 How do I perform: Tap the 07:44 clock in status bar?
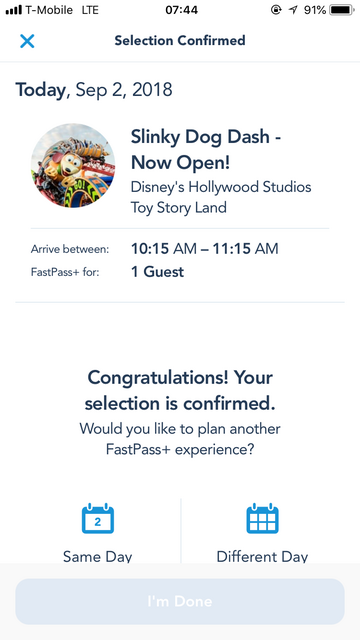[182, 10]
